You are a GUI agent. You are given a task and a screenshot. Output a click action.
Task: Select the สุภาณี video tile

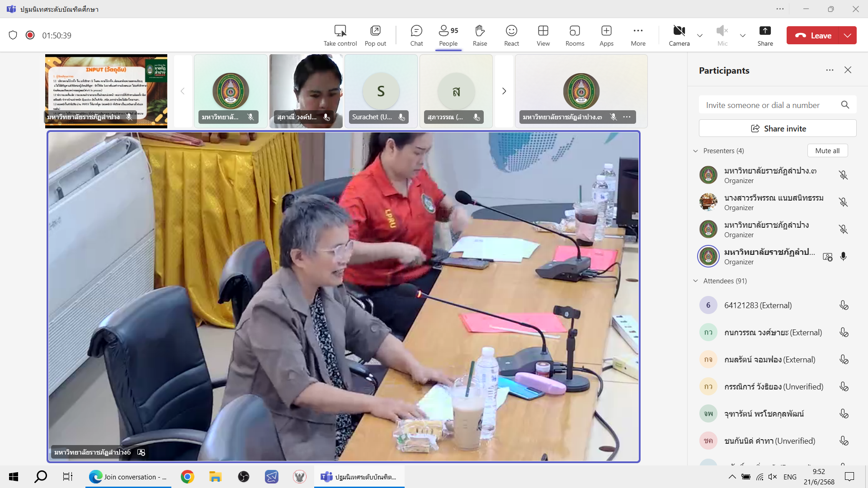[x=306, y=91]
